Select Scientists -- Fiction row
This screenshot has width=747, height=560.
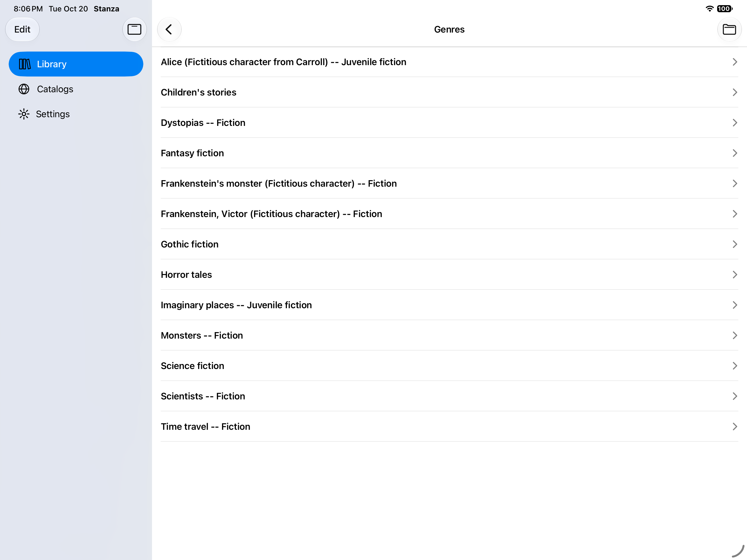449,396
